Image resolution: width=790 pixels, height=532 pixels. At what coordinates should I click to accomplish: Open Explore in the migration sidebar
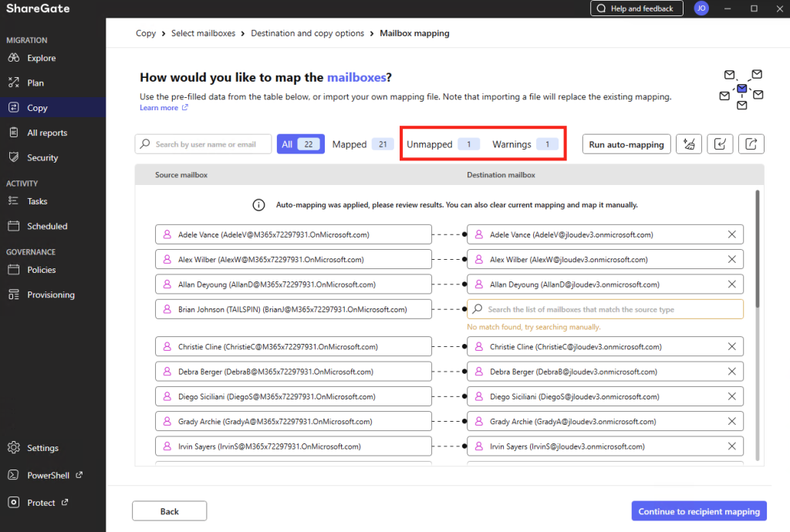point(42,58)
